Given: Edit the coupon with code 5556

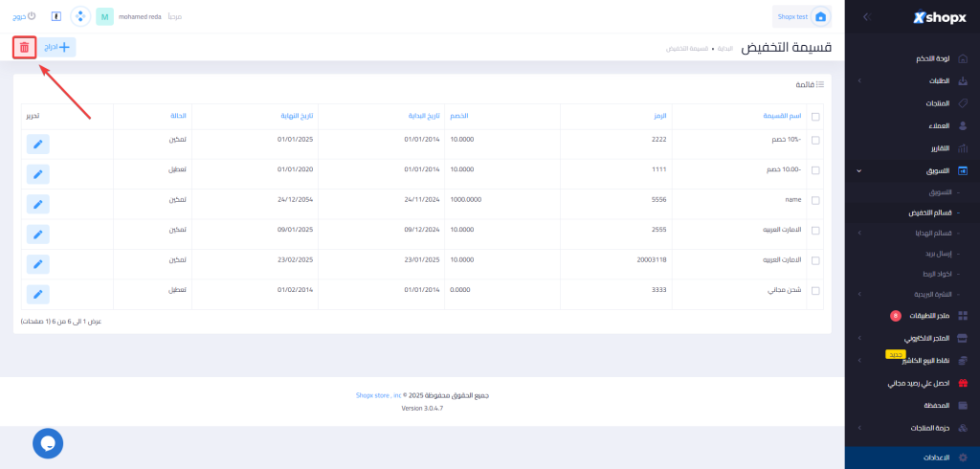Looking at the screenshot, I should (37, 204).
